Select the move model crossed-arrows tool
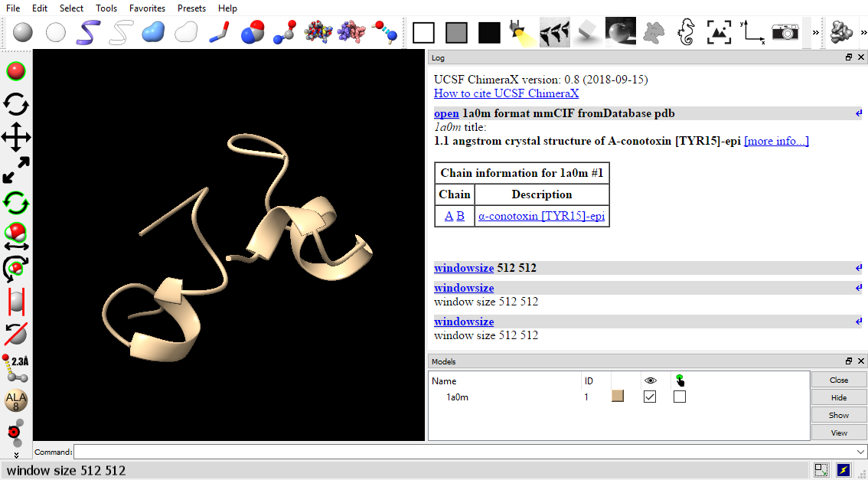868x480 pixels. 16,138
